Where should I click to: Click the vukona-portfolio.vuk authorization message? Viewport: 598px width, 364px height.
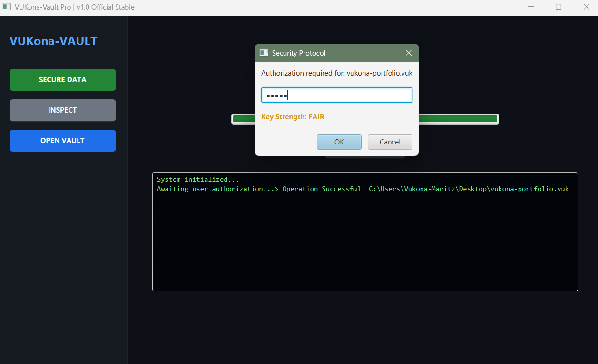click(336, 73)
